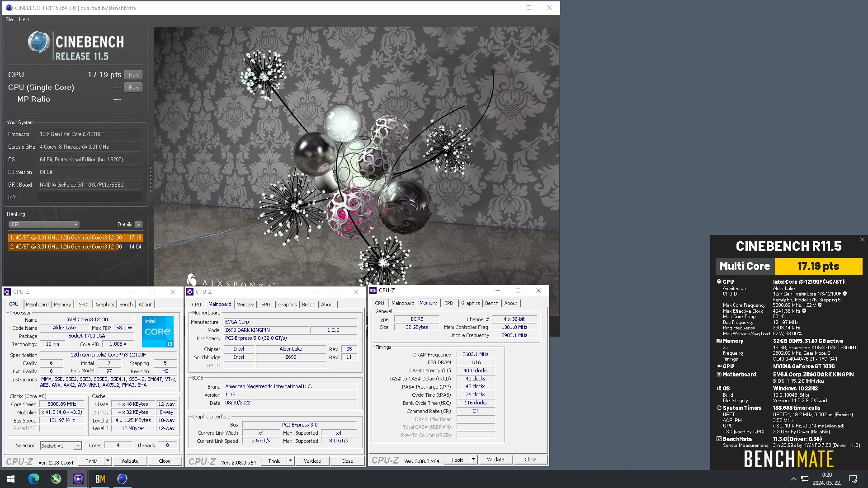Image resolution: width=868 pixels, height=488 pixels.
Task: Open the notification center icon
Action: 853,479
